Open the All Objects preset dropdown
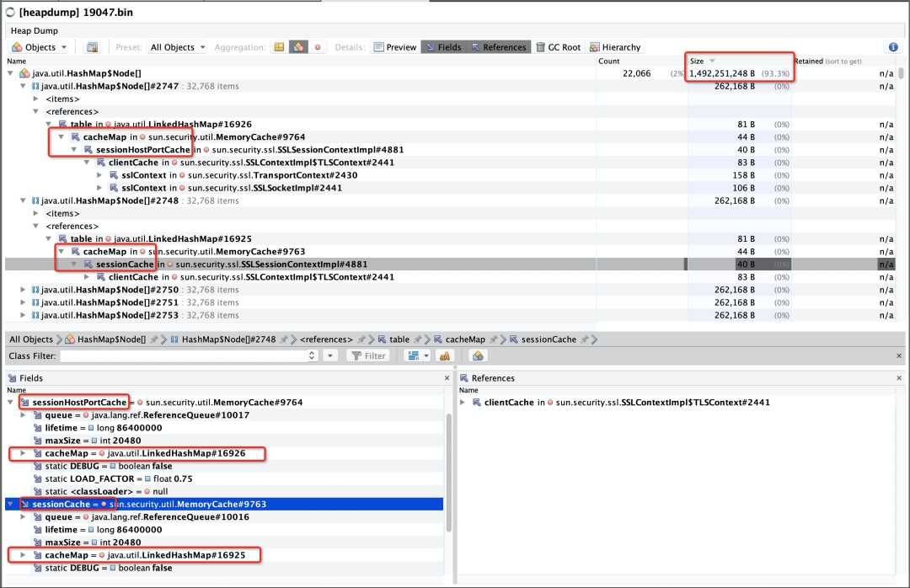The height and width of the screenshot is (588, 910). pyautogui.click(x=178, y=47)
